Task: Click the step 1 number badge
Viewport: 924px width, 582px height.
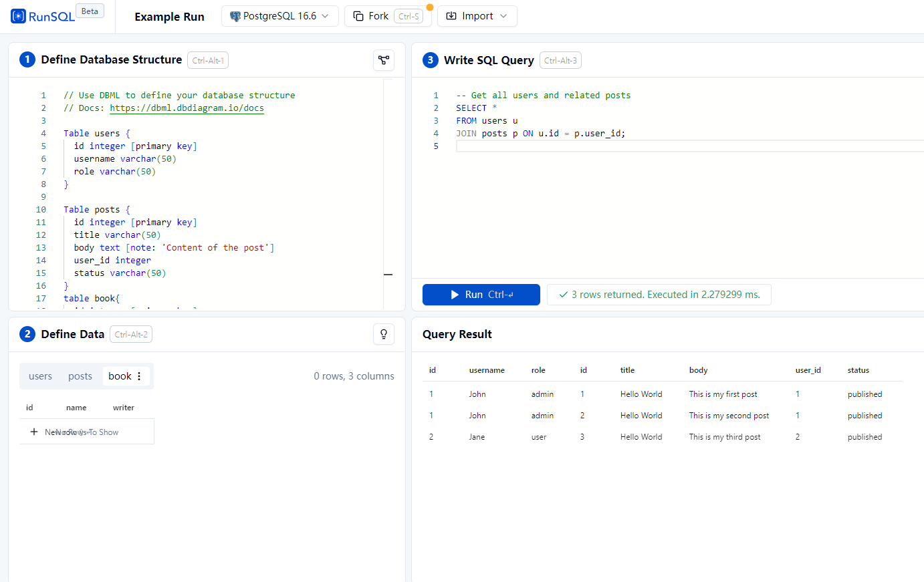Action: point(27,59)
